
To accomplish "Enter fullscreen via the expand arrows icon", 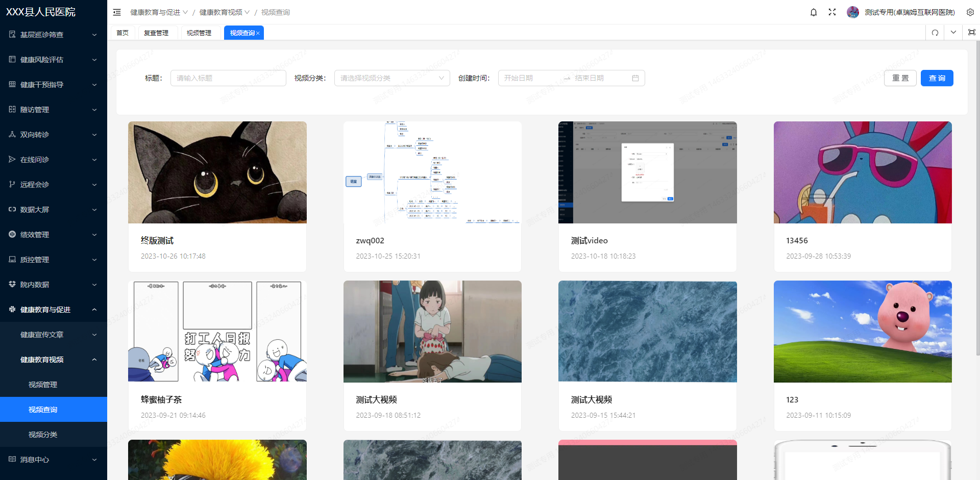I will point(832,12).
